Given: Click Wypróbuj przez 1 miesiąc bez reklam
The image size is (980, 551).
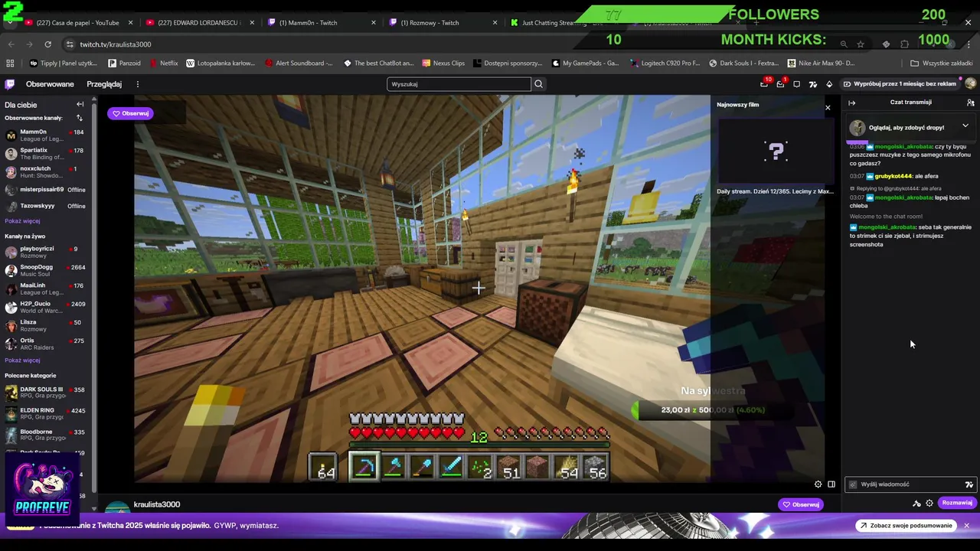Looking at the screenshot, I should pyautogui.click(x=900, y=84).
